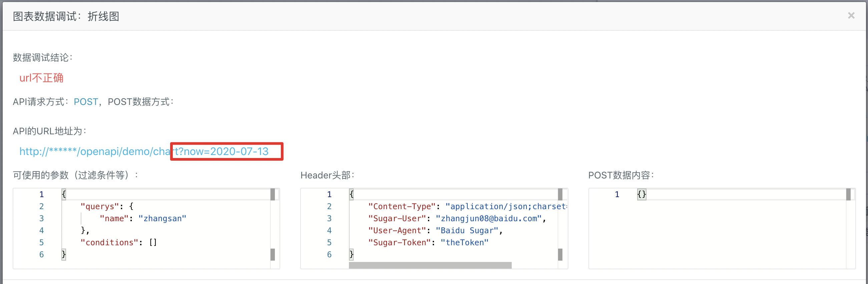Place cursor on "querys" line in parameters editor

(x=107, y=206)
